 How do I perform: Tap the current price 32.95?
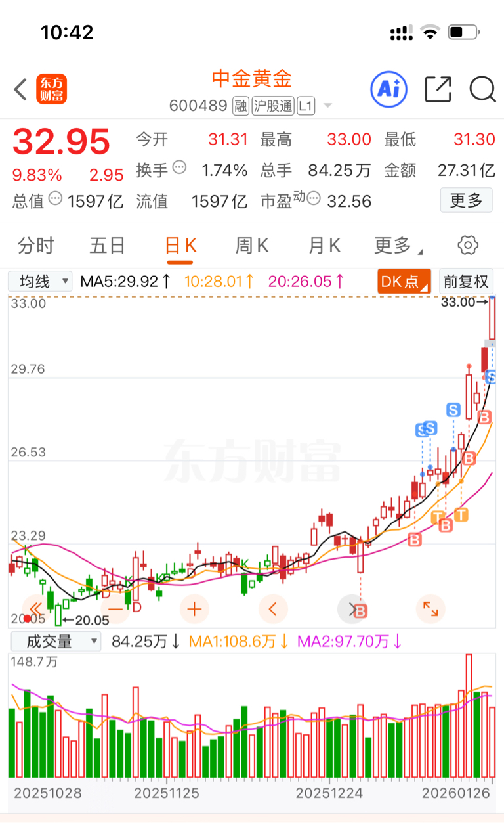62,141
